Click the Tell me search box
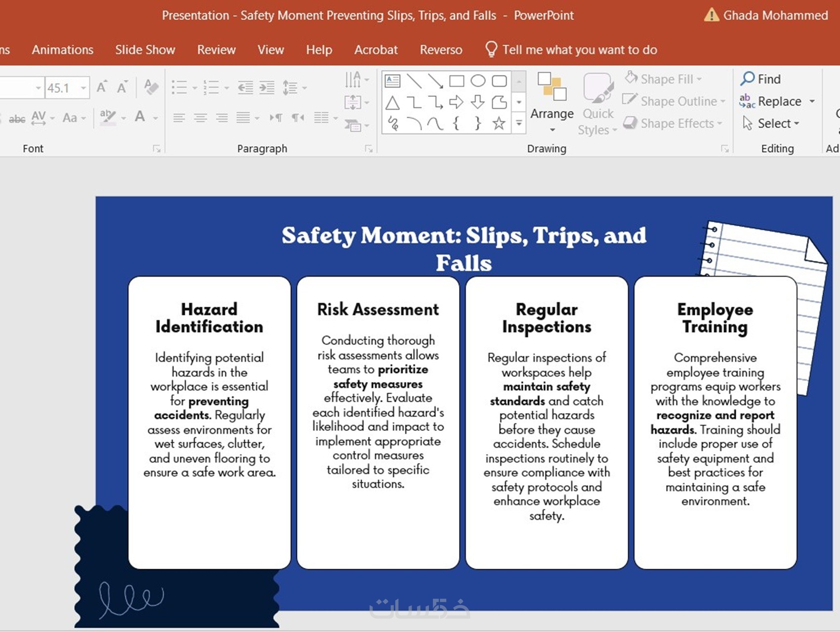 coord(571,50)
